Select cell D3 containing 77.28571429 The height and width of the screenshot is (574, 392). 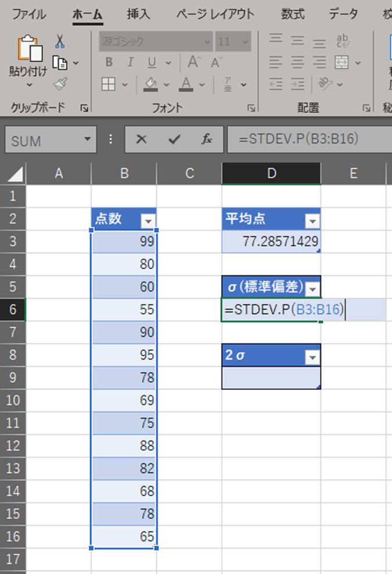pos(271,242)
